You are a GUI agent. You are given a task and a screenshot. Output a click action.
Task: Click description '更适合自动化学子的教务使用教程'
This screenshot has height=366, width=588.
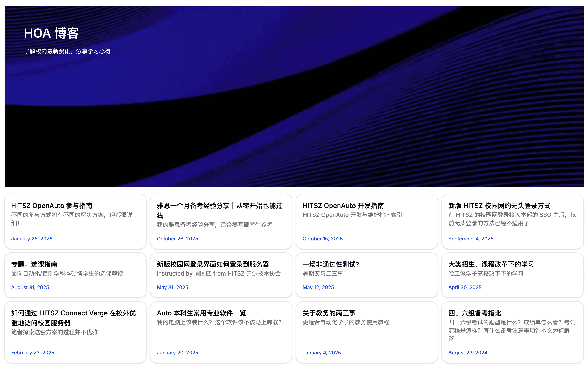(x=346, y=322)
